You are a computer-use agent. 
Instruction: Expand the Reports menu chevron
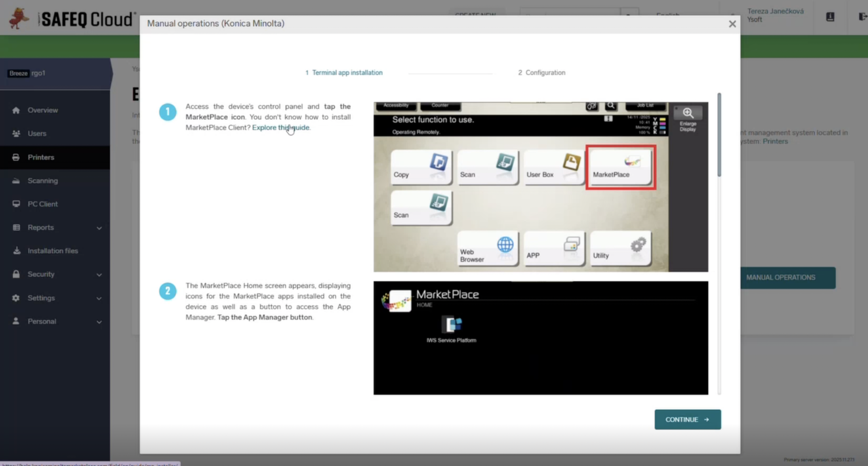(x=99, y=228)
